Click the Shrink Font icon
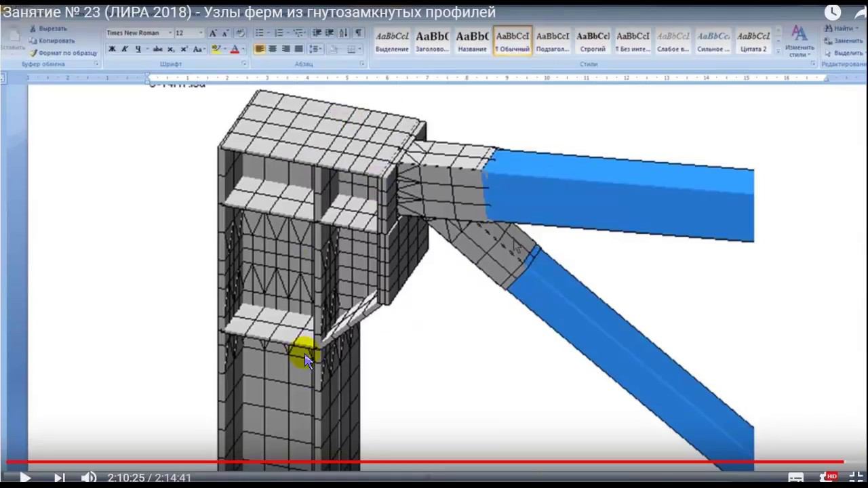This screenshot has height=488, width=868. click(x=225, y=33)
